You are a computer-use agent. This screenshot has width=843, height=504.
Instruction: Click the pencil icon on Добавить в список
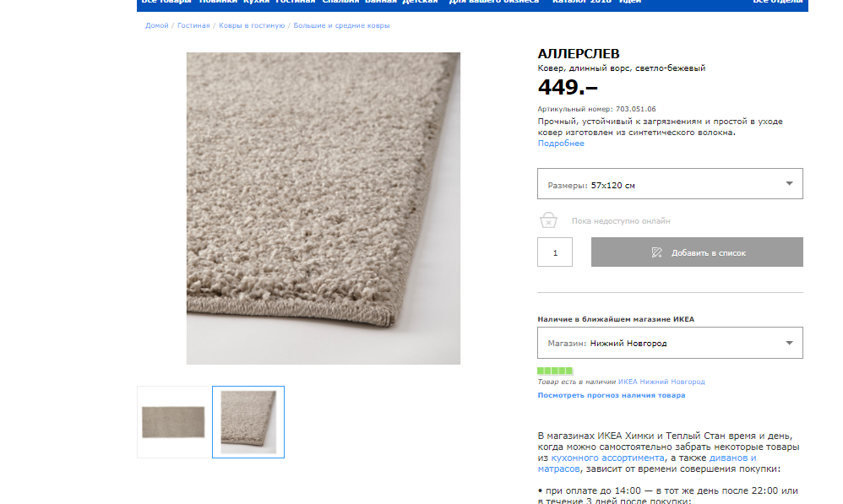[656, 252]
